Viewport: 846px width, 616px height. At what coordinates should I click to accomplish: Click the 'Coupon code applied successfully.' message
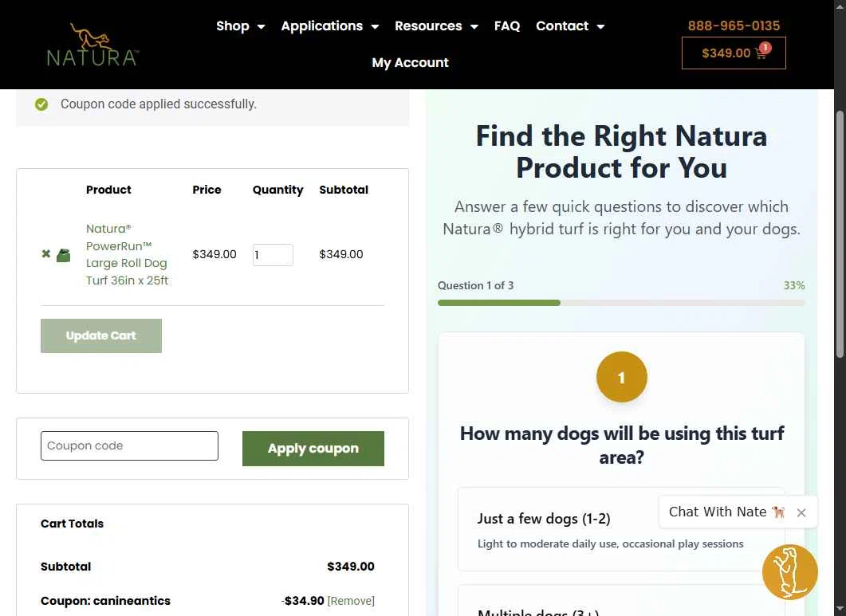click(x=158, y=104)
